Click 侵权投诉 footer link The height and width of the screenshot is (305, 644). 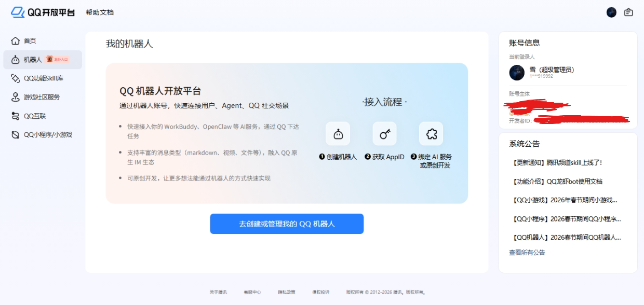(x=321, y=292)
